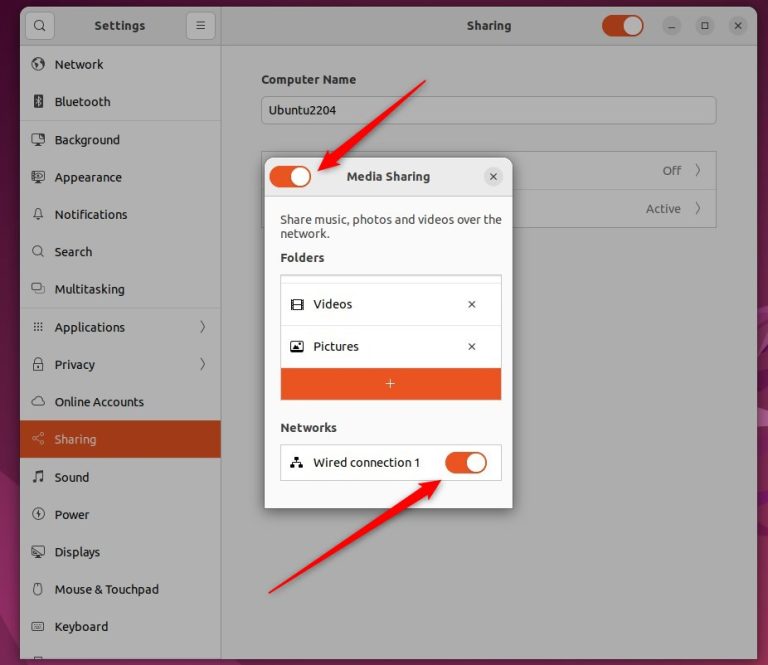Click the wired network icon

click(x=296, y=462)
